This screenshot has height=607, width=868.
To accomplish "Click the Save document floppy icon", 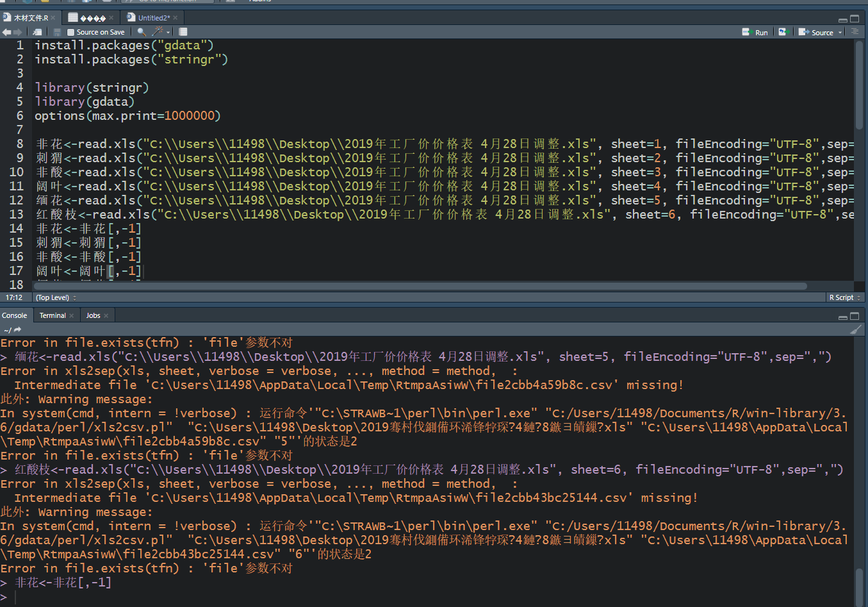I will (57, 32).
